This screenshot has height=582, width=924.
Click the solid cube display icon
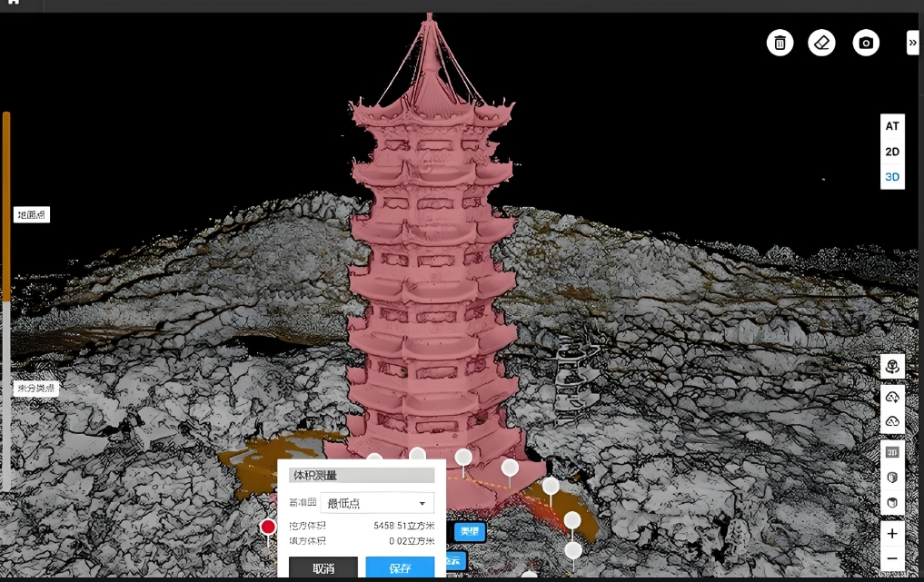pos(892,502)
